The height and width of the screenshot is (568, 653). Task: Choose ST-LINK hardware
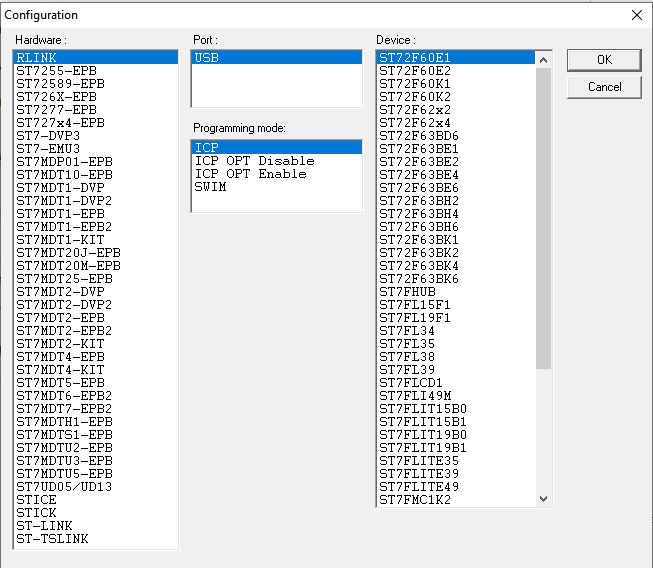pos(96,526)
